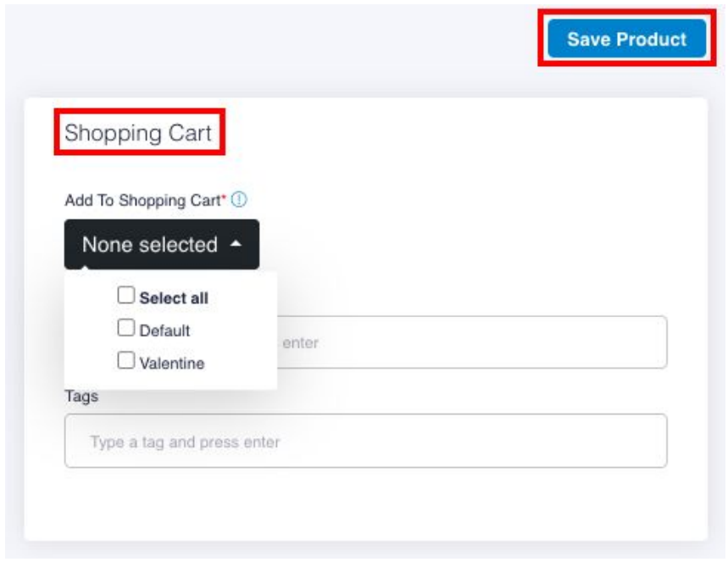Click the partially hidden field above Tags
Viewport: 728px width, 562px height.
pos(472,342)
